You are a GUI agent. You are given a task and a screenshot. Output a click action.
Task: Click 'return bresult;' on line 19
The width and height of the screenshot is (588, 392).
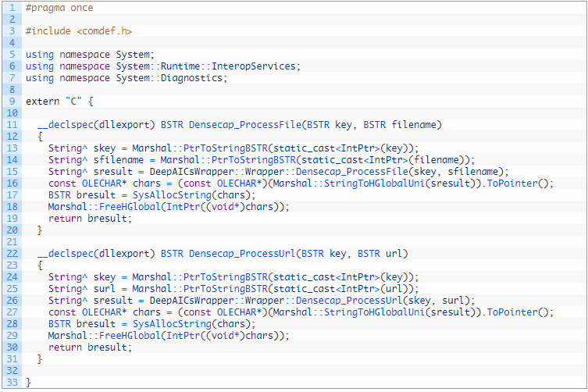[x=90, y=219]
